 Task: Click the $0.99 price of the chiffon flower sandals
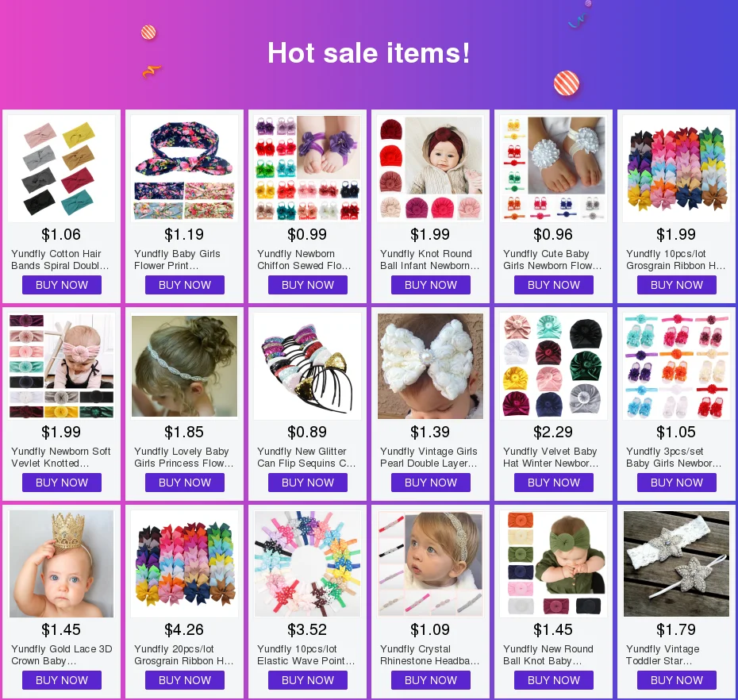(x=307, y=234)
